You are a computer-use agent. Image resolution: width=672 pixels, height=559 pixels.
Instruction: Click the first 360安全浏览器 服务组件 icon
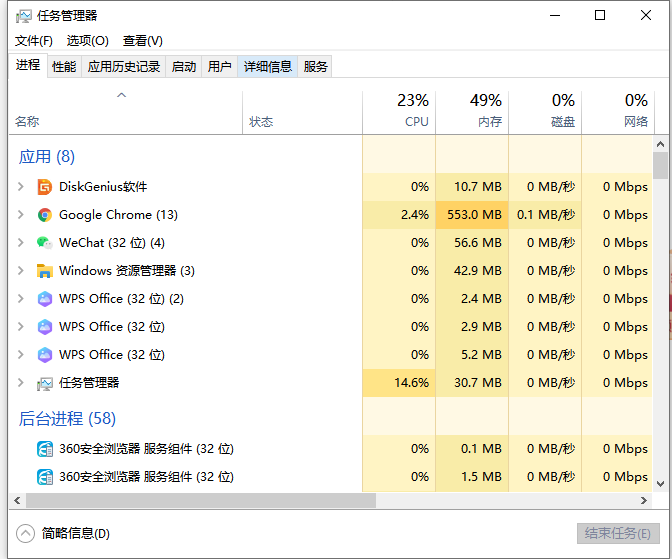(45, 449)
